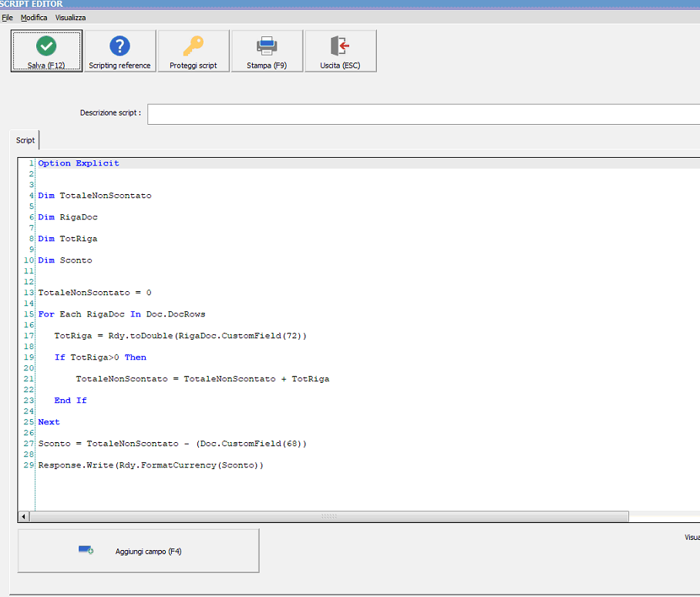Click on 'For Each RigaDoc In Doc.DocRows' line
This screenshot has width=700, height=597.
(122, 314)
